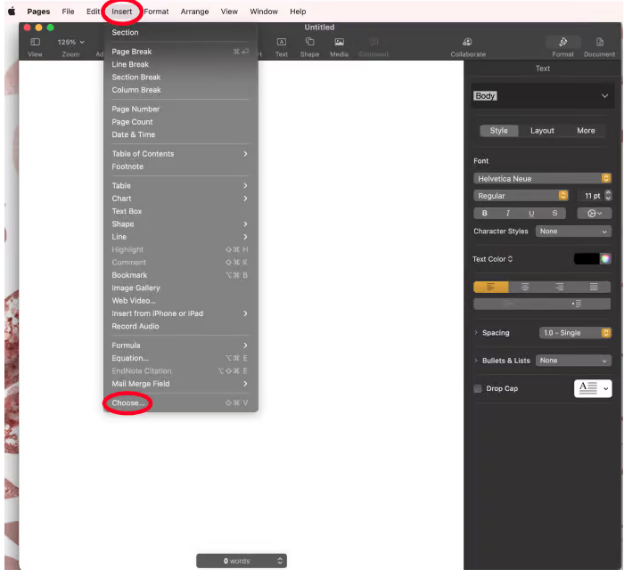Open the 1.0 - Single spacing dropdown

[575, 333]
